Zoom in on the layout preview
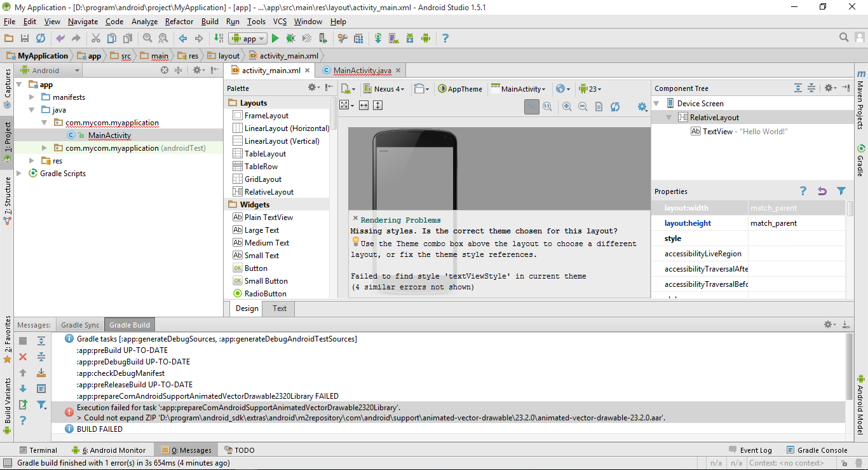 tap(567, 107)
